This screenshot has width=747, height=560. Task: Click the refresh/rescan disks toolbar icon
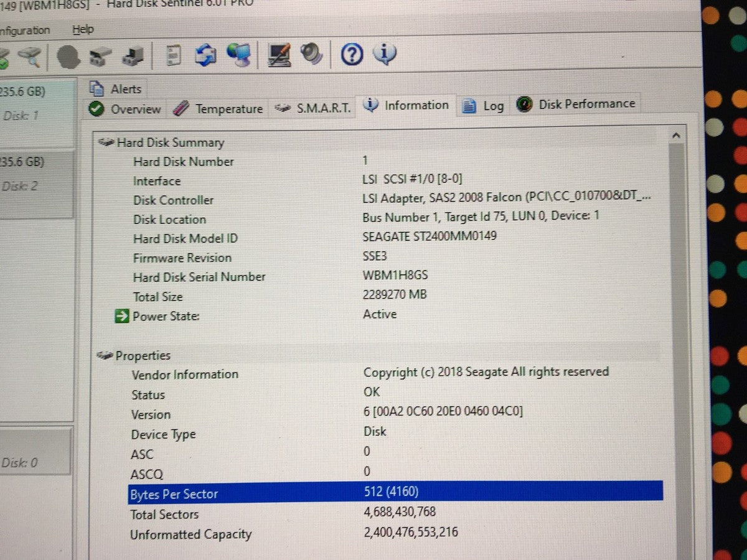(207, 55)
